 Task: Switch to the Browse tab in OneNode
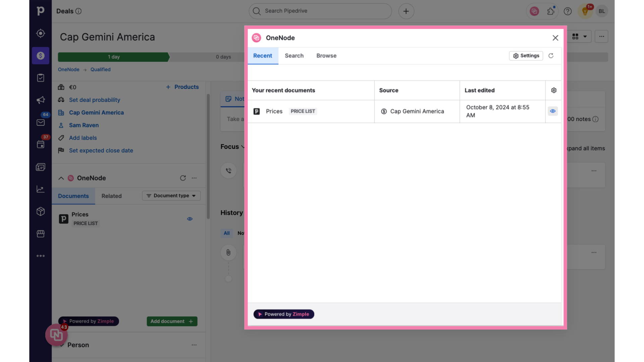[326, 56]
